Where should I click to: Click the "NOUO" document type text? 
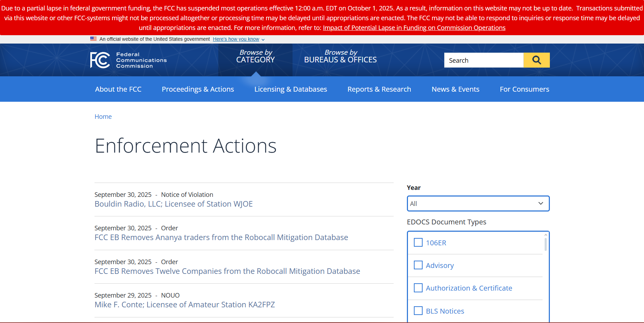(170, 295)
